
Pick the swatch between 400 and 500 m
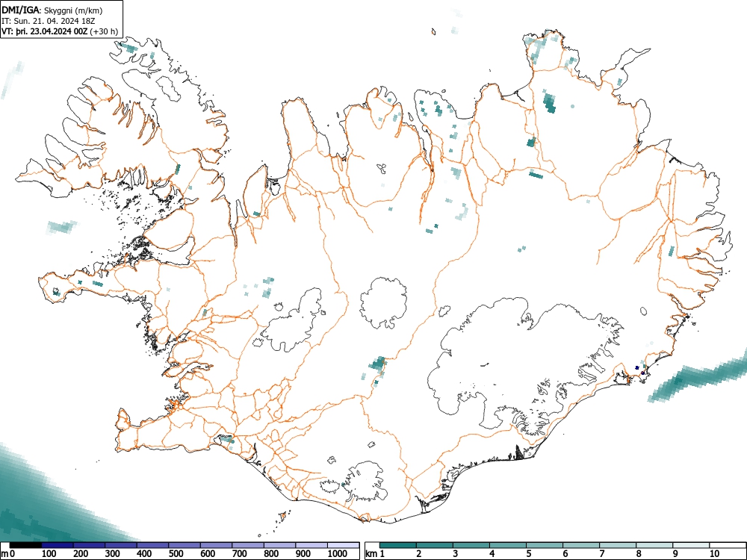pyautogui.click(x=153, y=545)
